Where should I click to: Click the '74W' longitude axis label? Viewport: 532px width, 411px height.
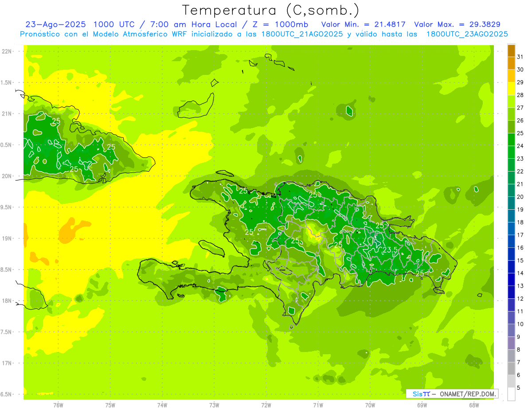pos(162,405)
